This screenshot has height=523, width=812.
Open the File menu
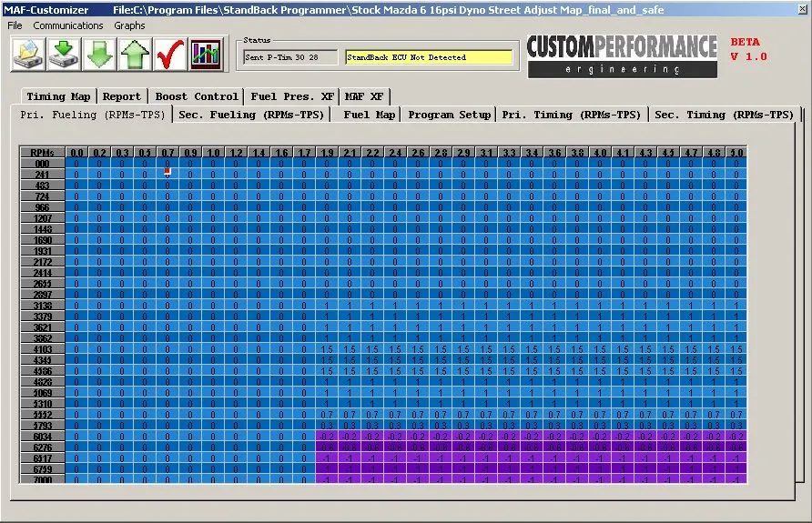coord(15,25)
